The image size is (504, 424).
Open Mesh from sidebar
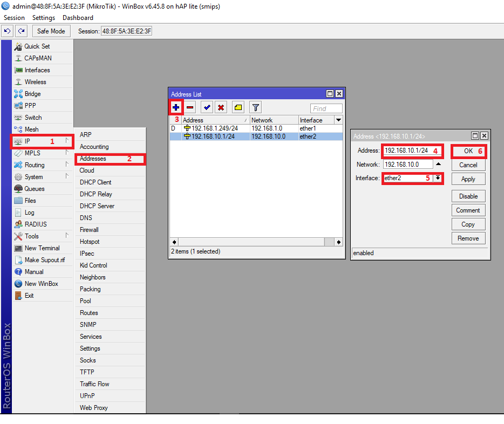(43, 129)
